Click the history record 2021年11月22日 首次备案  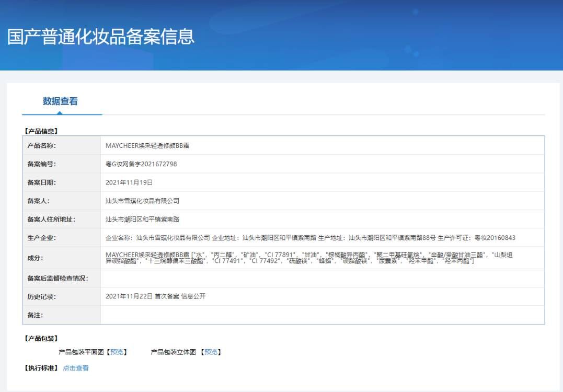(x=155, y=296)
